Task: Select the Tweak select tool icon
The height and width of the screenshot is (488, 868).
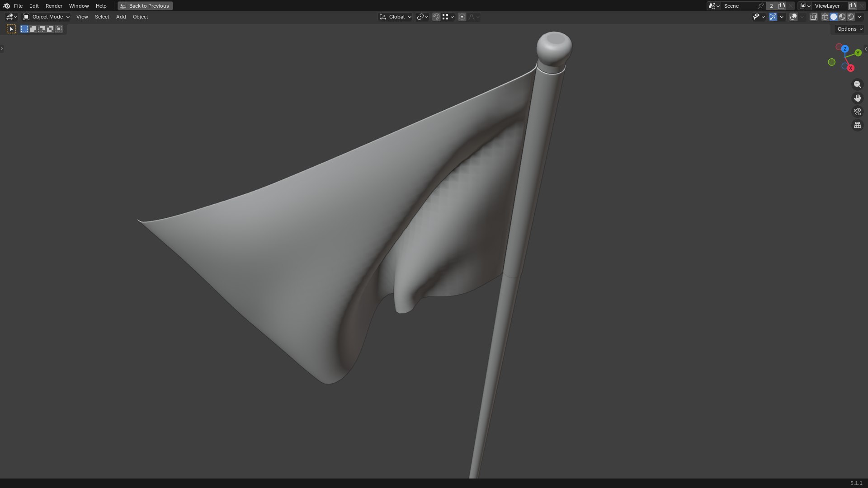Action: pyautogui.click(x=11, y=29)
